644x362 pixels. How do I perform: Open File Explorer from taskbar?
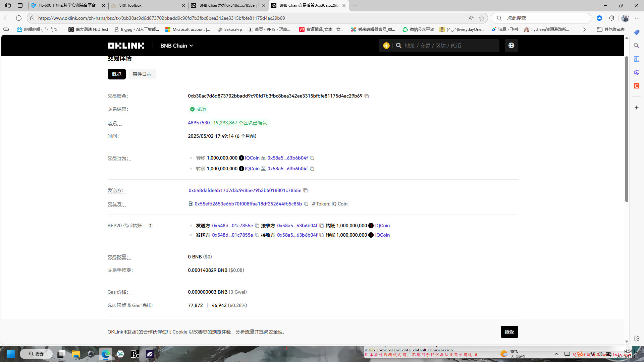(x=76, y=354)
